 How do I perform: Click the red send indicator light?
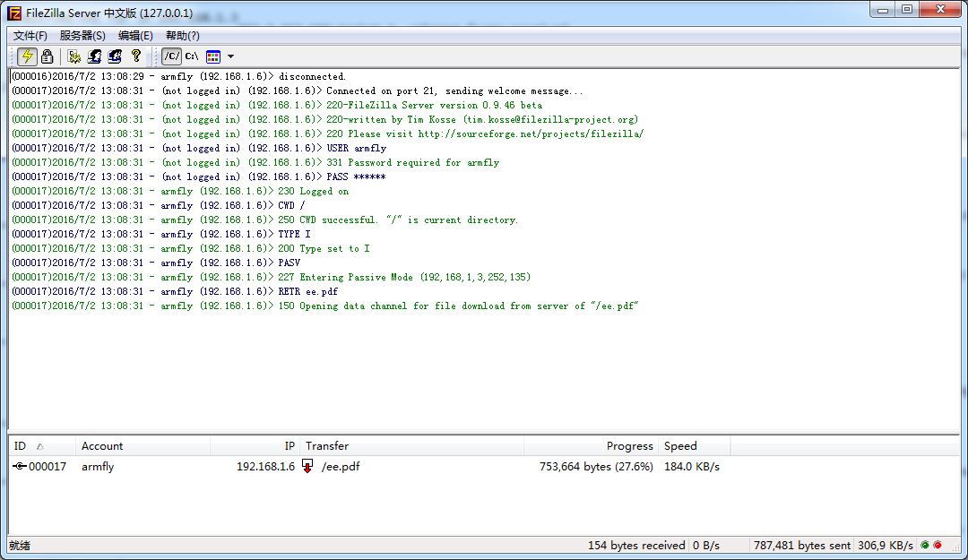938,545
